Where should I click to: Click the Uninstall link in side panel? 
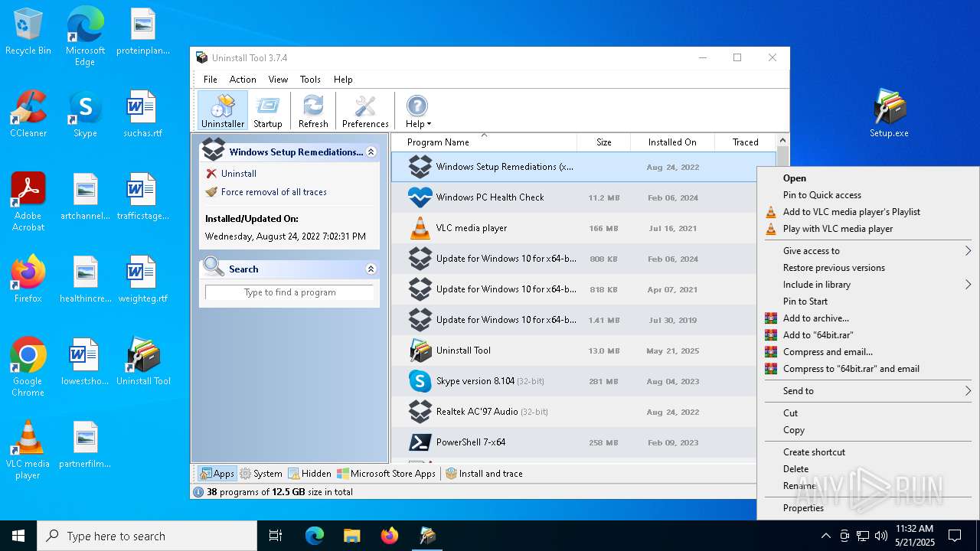(x=239, y=174)
